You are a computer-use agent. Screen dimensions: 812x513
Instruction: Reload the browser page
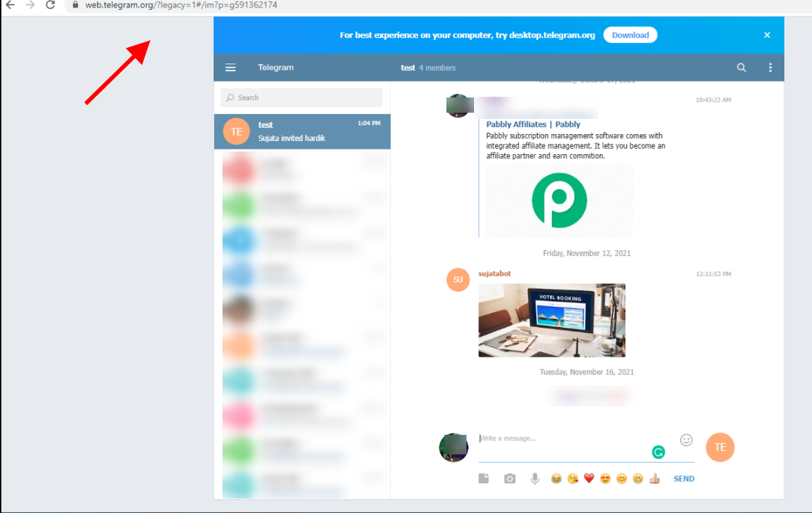pyautogui.click(x=50, y=5)
